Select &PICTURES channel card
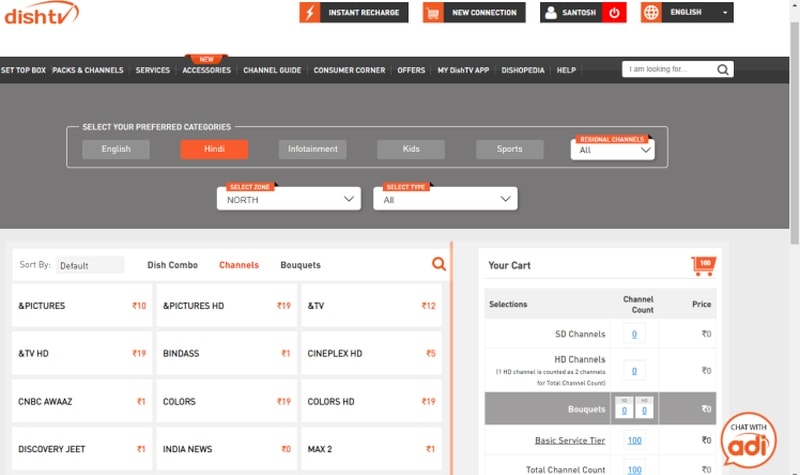Screen dimensions: 800x475 [82, 306]
